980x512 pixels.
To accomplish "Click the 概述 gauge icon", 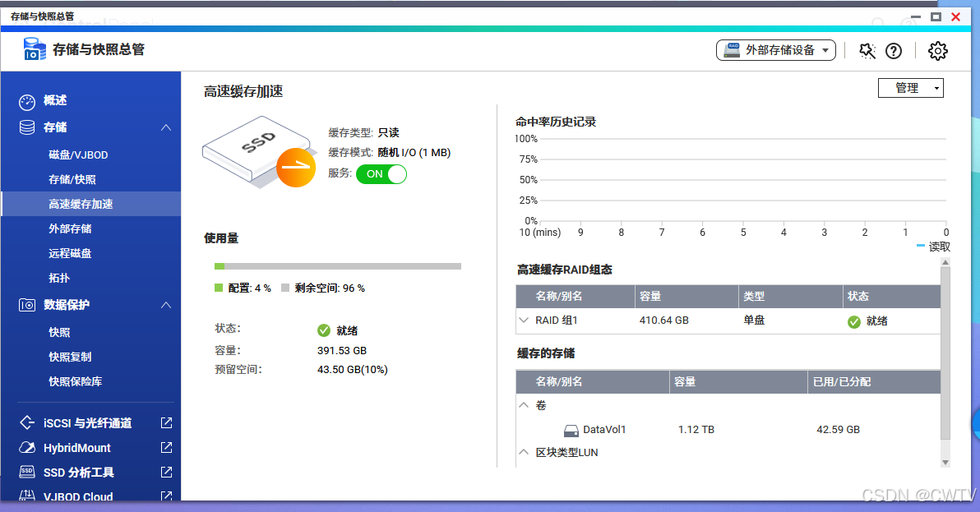I will (27, 101).
